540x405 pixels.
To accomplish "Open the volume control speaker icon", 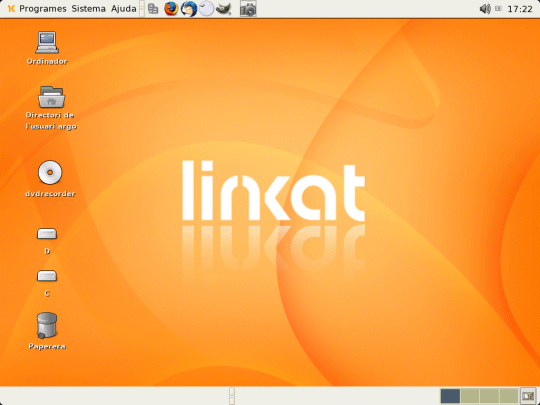I will pos(485,9).
